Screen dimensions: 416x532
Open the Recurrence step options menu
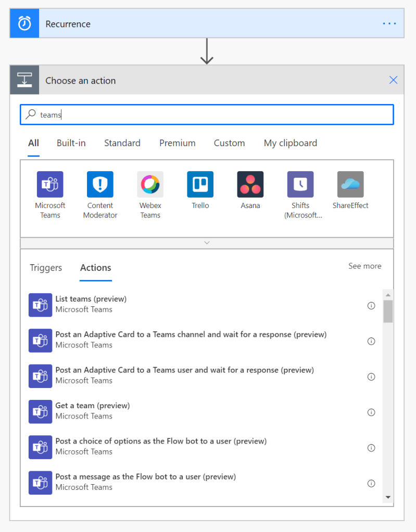click(x=389, y=24)
